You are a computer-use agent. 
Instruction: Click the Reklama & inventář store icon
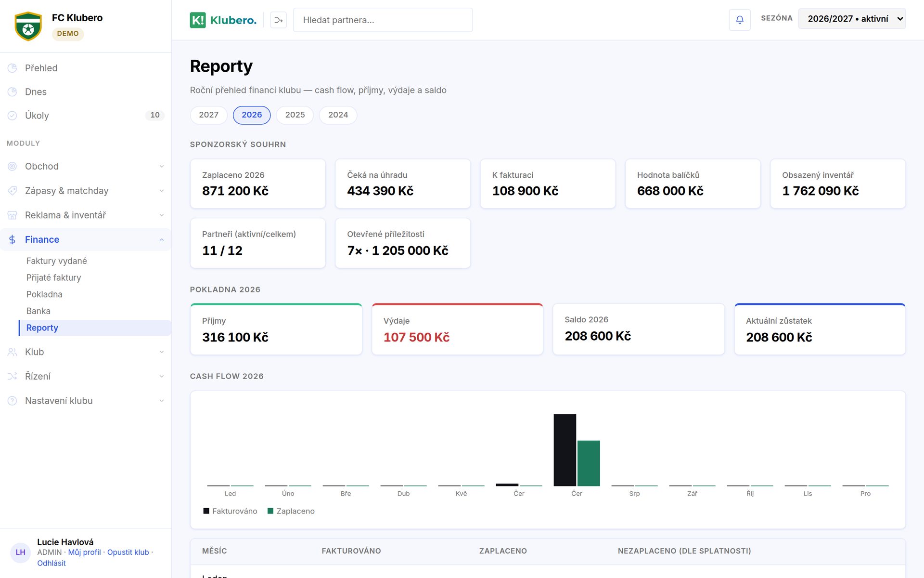13,215
